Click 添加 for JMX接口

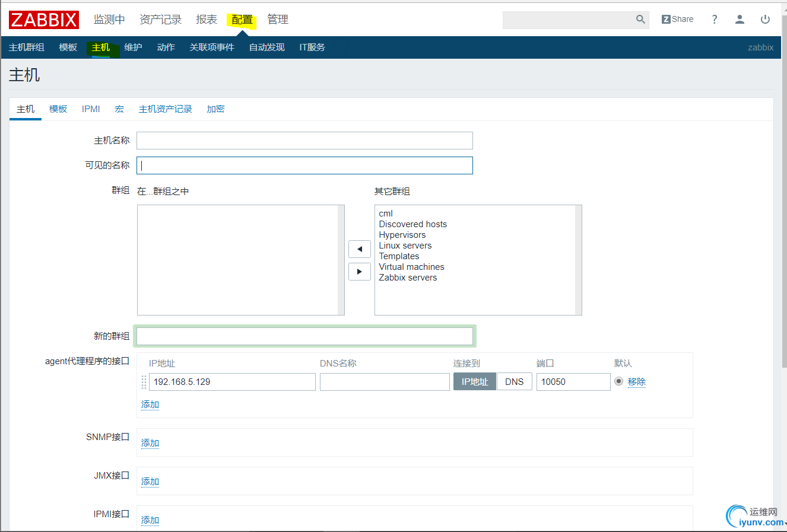(x=150, y=482)
